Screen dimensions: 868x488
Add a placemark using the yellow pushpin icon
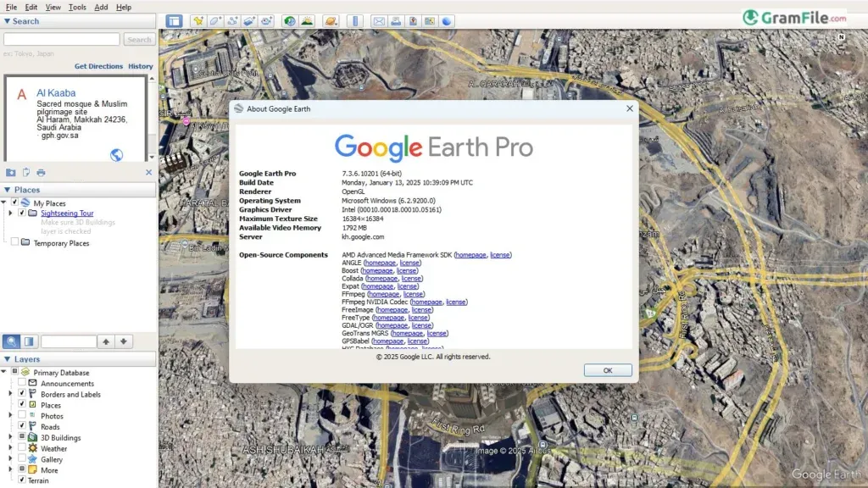(198, 21)
